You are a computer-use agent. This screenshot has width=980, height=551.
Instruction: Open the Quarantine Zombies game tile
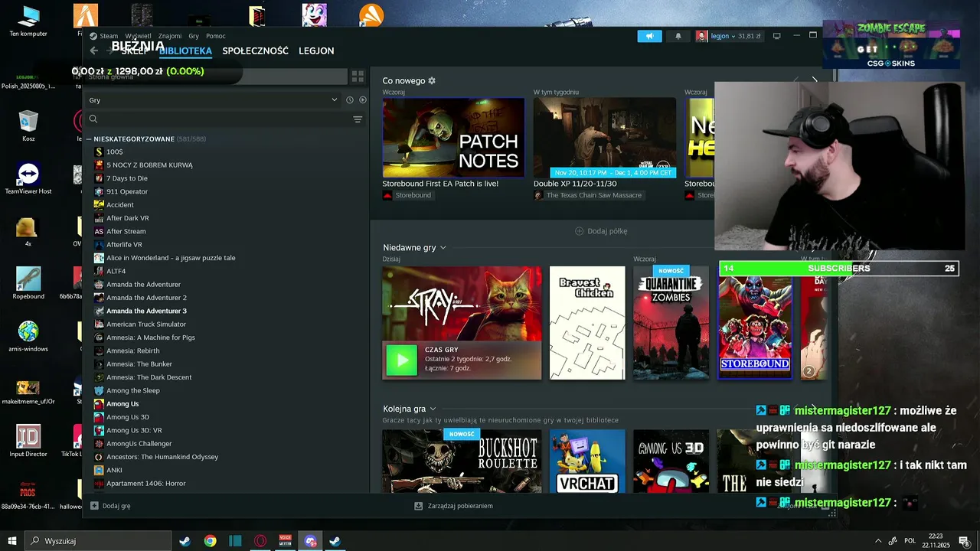pos(671,323)
